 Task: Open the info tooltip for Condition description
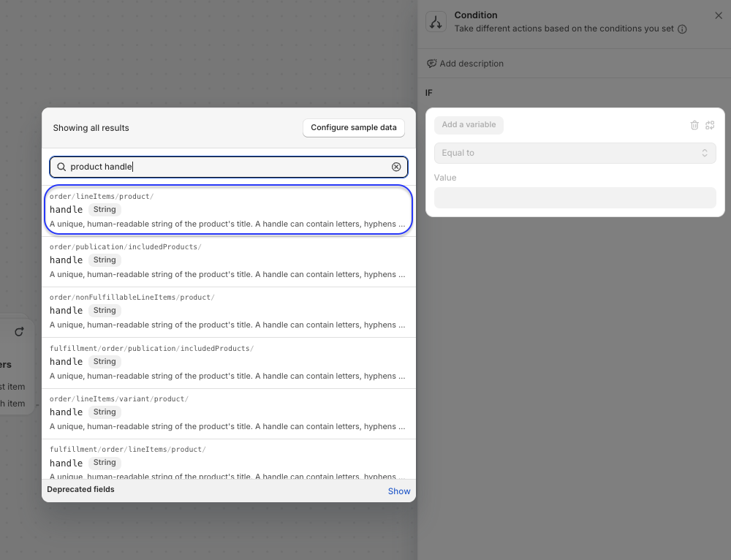682,29
